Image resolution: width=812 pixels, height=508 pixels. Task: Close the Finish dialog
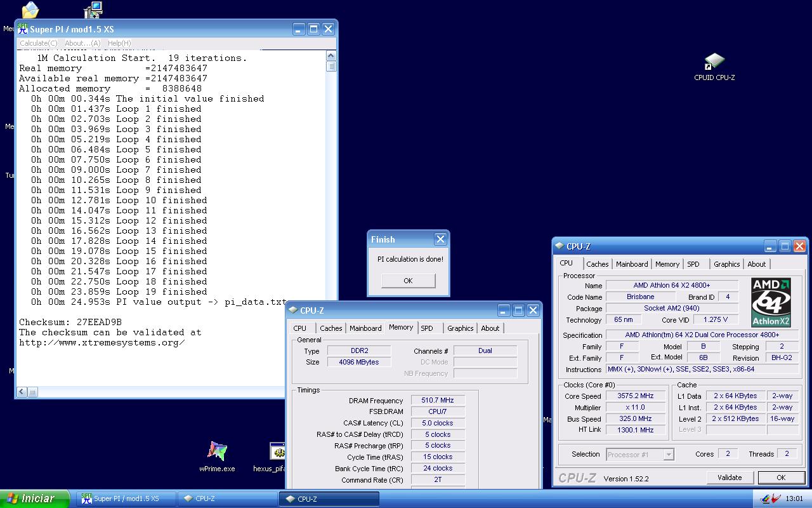[440, 239]
